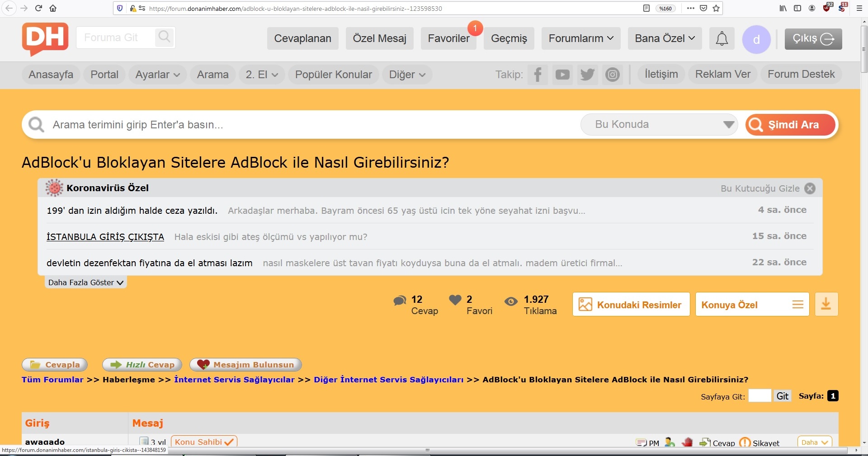The image size is (868, 456).
Task: Click the Git page jump button
Action: pos(782,396)
